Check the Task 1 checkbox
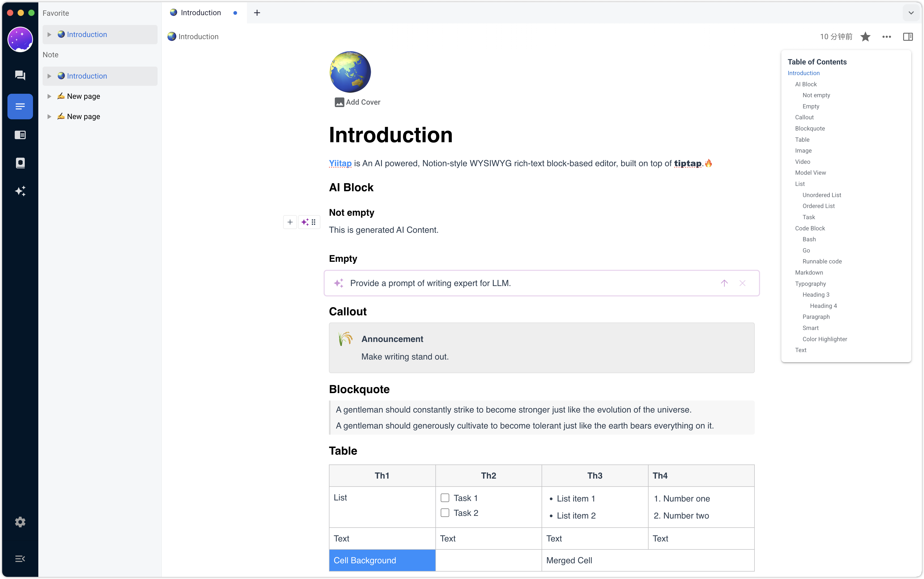The image size is (924, 579). click(445, 498)
